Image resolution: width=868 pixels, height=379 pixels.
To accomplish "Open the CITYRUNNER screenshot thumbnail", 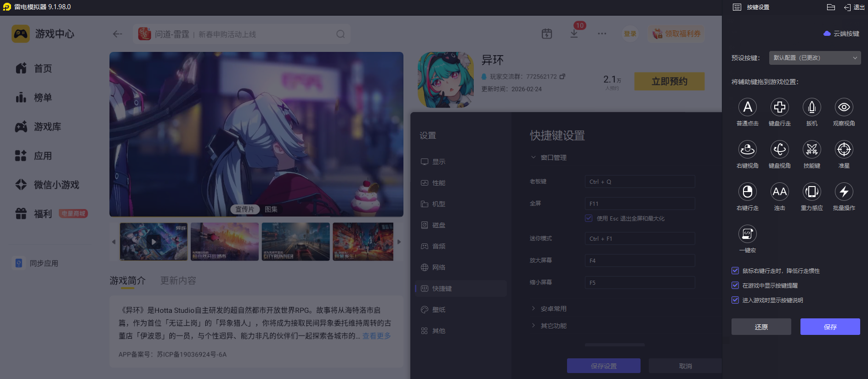I will point(295,242).
